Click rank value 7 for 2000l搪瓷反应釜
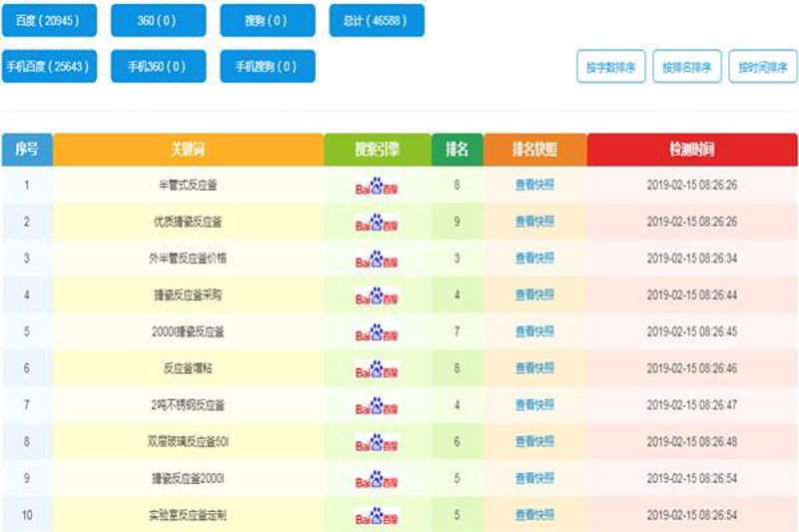 457,331
